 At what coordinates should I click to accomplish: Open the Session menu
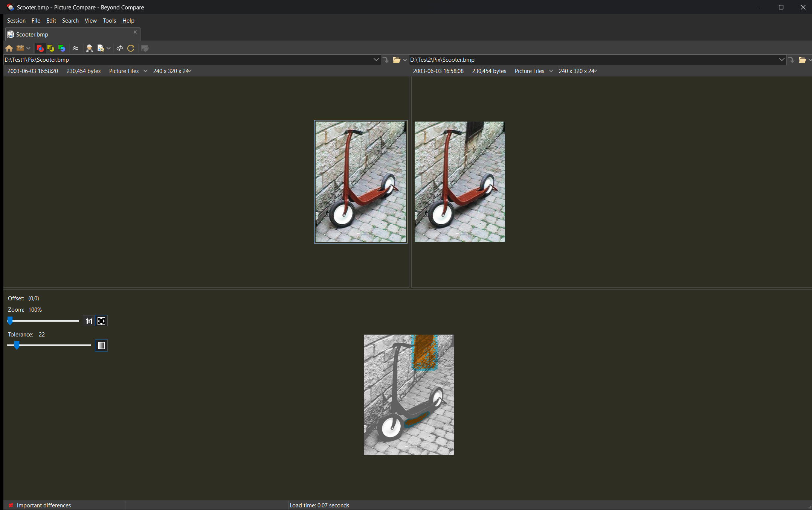click(x=16, y=21)
